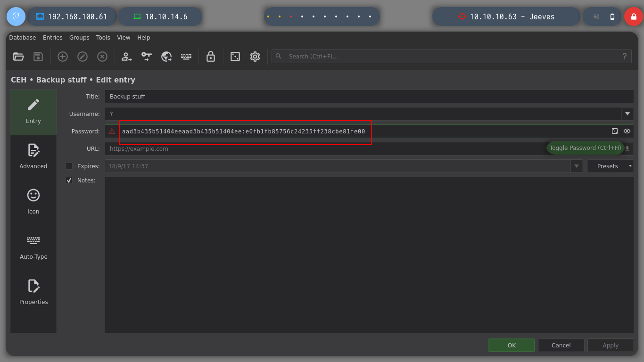Expand the Username dropdown arrow
644x362 pixels.
627,114
